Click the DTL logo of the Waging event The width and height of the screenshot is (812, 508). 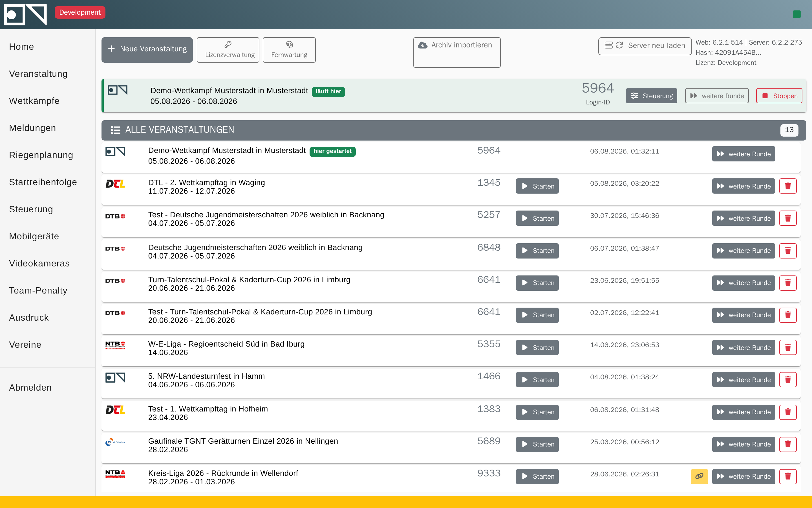point(115,184)
